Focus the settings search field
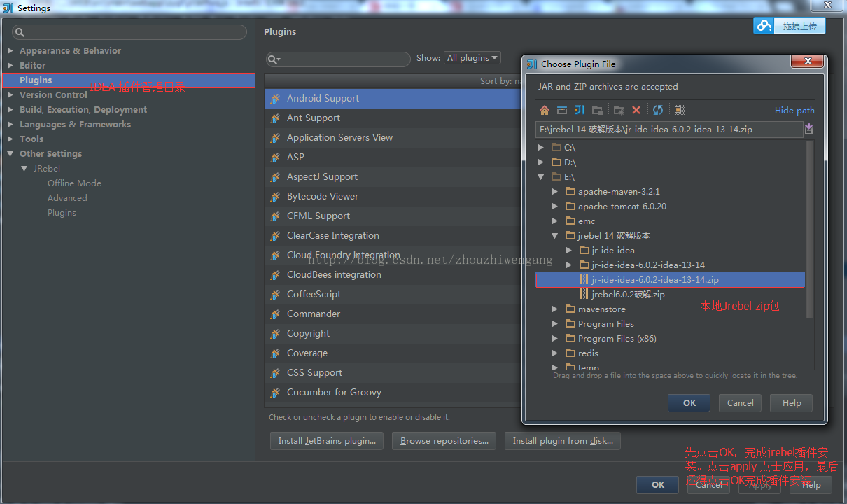Screen dimensions: 847x504 pyautogui.click(x=129, y=32)
